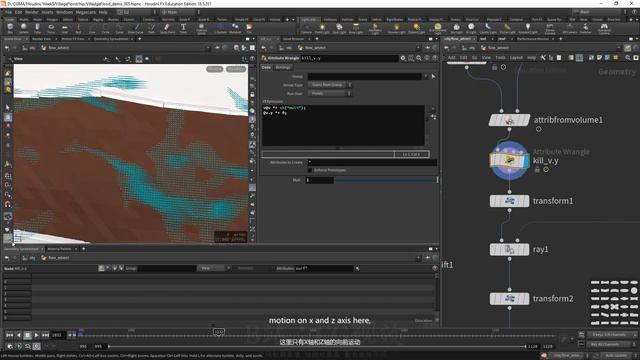This screenshot has width=640, height=360.
Task: Click the ray1 node
Action: pos(509,249)
